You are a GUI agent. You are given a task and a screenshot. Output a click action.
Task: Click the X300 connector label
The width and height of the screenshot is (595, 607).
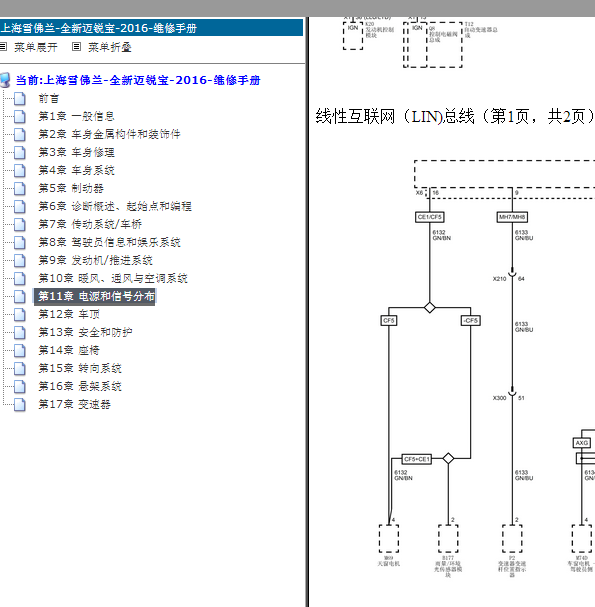pos(499,398)
